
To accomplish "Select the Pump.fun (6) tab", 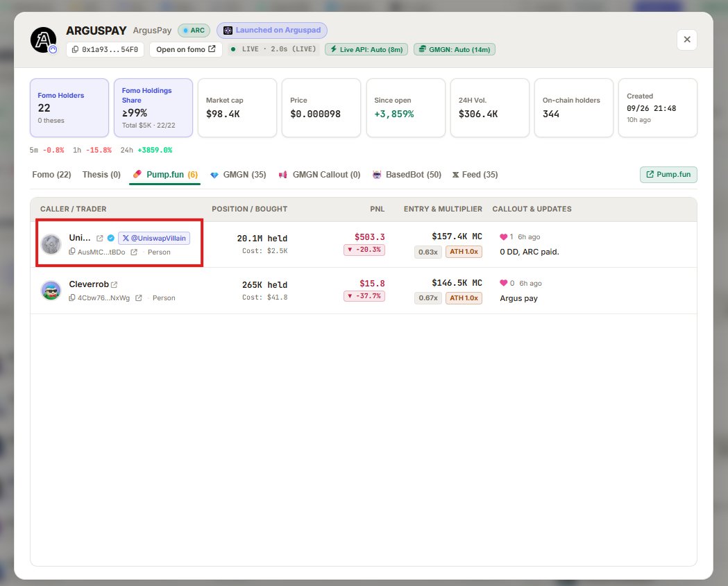I will tap(164, 175).
